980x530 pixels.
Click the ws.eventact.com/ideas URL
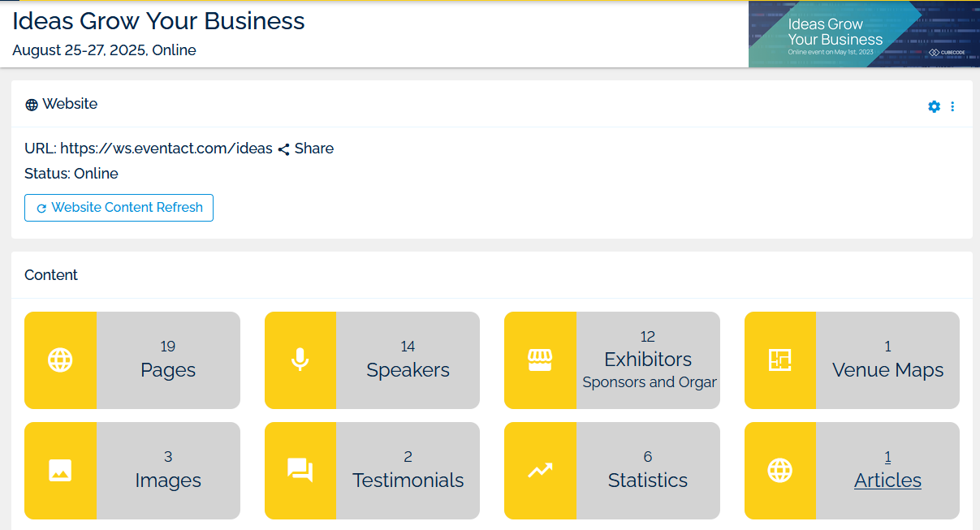coord(175,148)
